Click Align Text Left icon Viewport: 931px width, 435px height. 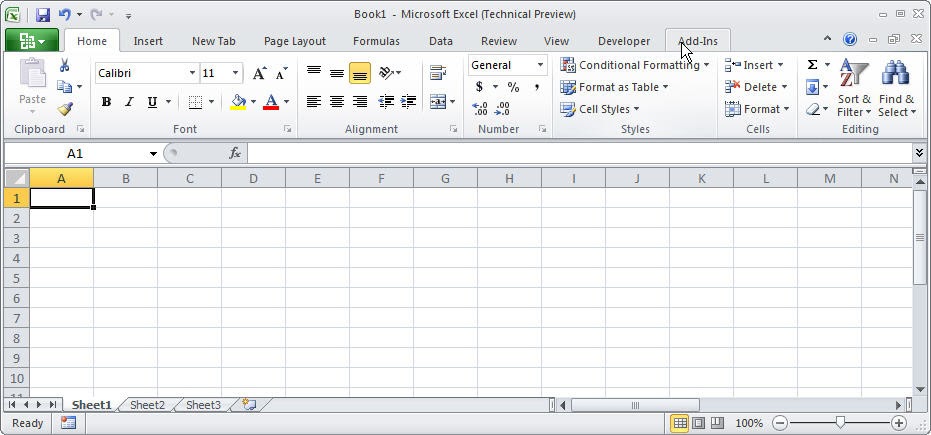[314, 102]
